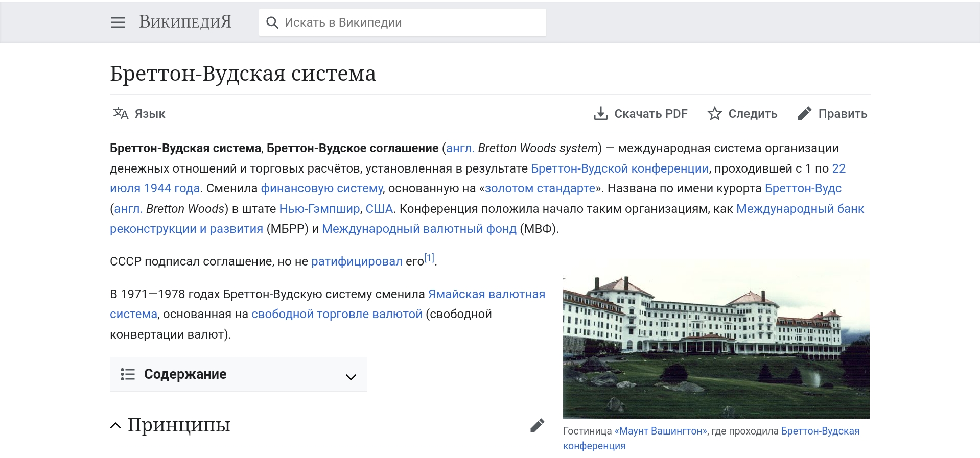Image resolution: width=980 pixels, height=458 pixels.
Task: Open the Ямайская валютная система link
Action: (x=486, y=294)
